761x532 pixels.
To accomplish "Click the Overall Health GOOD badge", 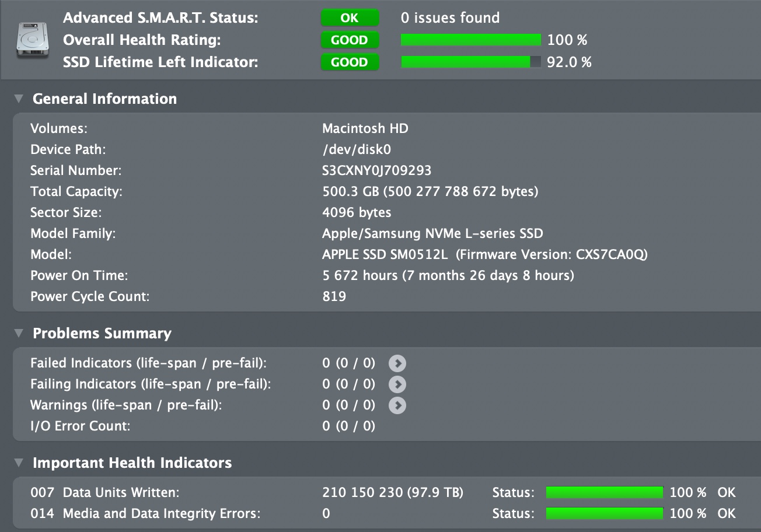I will point(350,40).
